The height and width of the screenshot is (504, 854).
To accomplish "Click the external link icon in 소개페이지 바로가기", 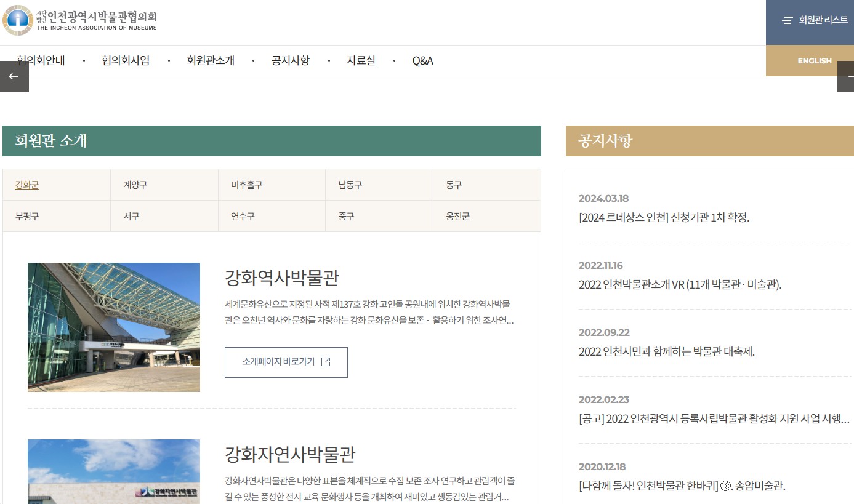I will click(x=326, y=362).
